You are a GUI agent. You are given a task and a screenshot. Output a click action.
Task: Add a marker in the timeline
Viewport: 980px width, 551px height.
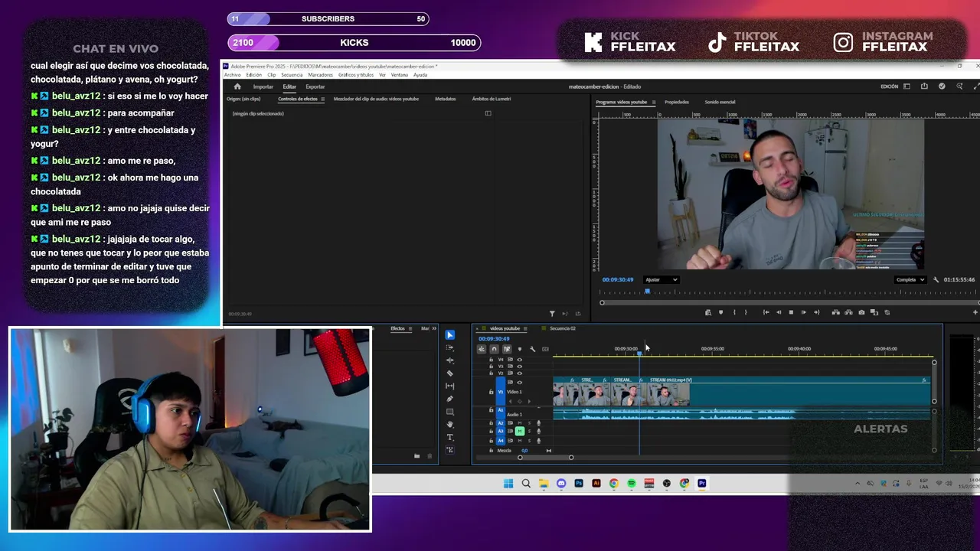(x=520, y=349)
